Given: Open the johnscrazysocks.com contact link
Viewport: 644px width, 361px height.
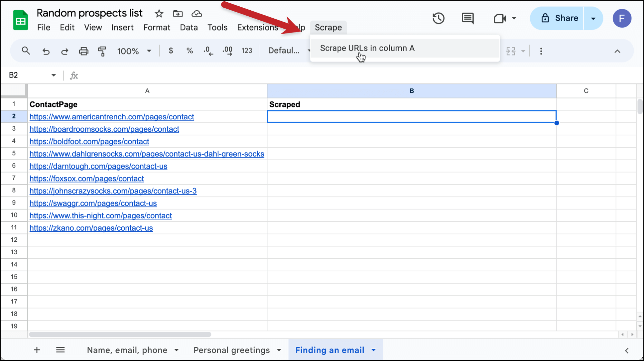Looking at the screenshot, I should point(113,191).
